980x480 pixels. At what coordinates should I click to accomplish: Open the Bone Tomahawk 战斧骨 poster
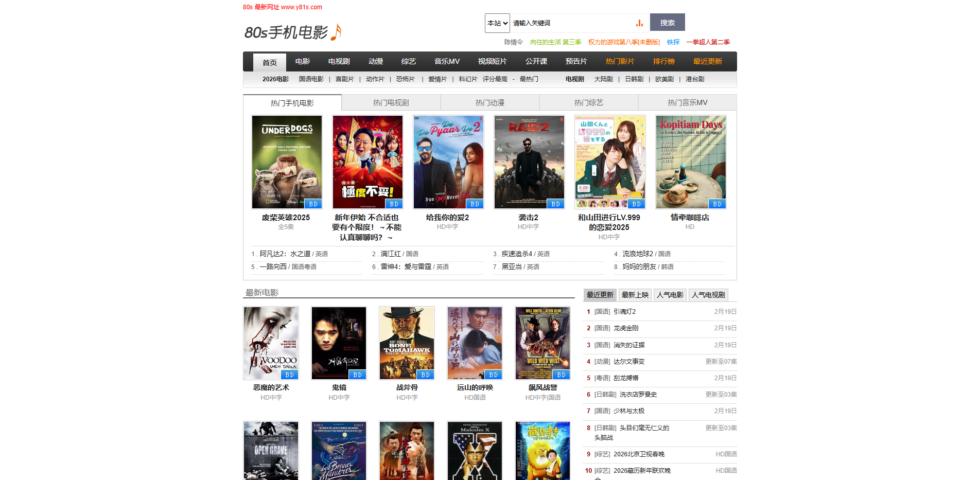click(x=407, y=343)
